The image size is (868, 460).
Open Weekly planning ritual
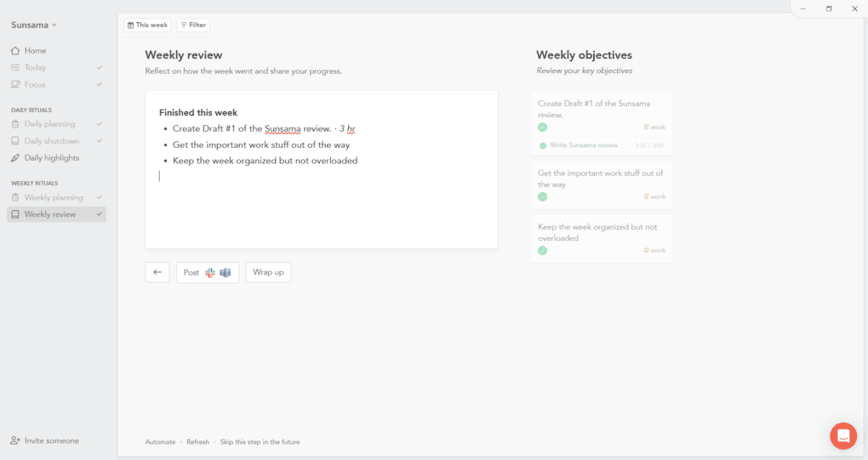click(54, 197)
